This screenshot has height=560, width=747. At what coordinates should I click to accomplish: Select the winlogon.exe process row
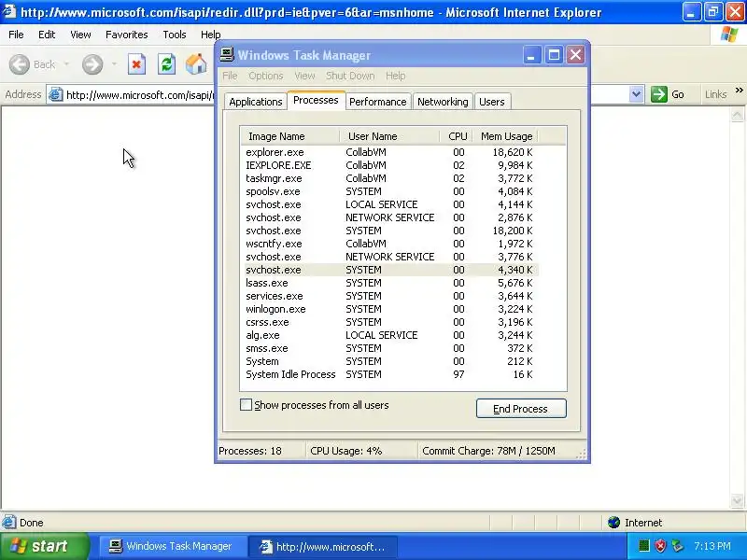390,309
